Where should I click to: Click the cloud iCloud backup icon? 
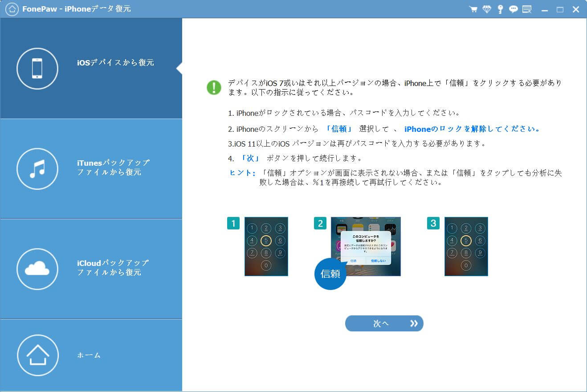(x=37, y=269)
